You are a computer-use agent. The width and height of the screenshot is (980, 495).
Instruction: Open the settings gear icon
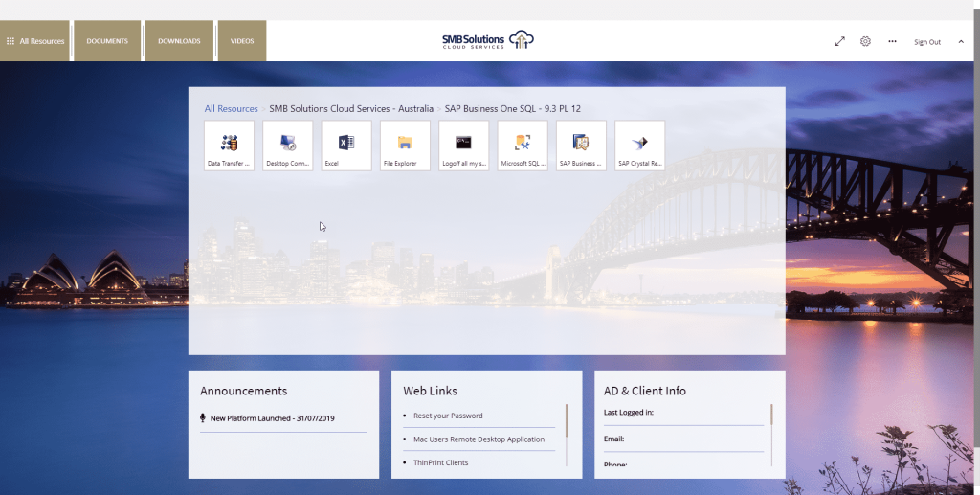click(x=865, y=41)
